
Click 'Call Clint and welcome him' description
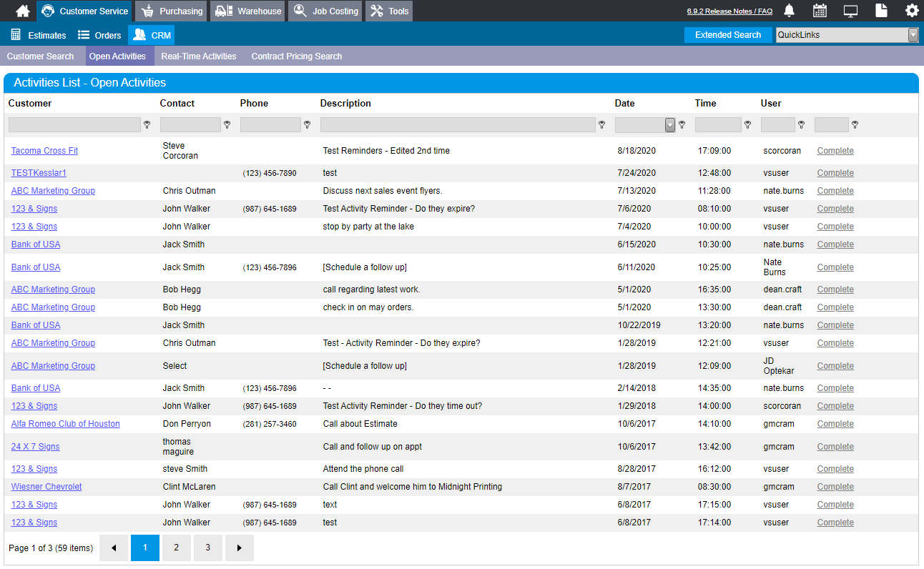point(413,487)
